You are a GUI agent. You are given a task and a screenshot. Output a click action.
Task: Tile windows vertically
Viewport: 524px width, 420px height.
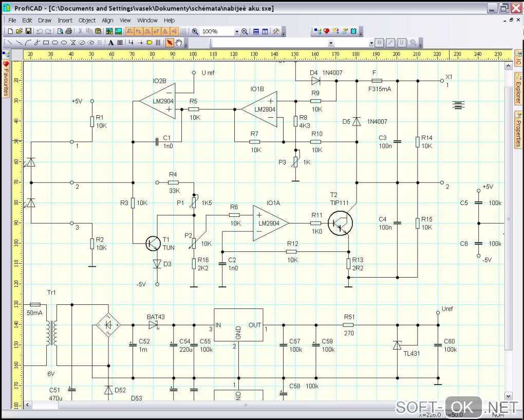[265, 31]
